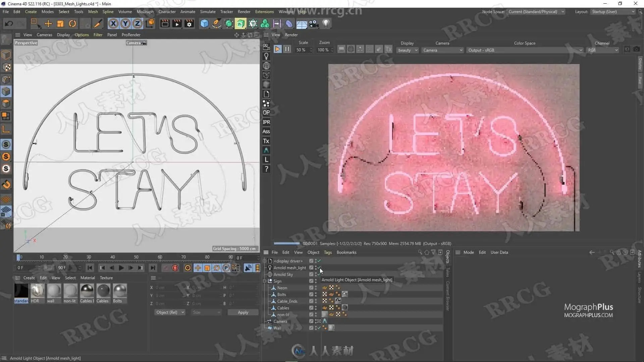Click the Apply button
The width and height of the screenshot is (644, 362).
(243, 312)
